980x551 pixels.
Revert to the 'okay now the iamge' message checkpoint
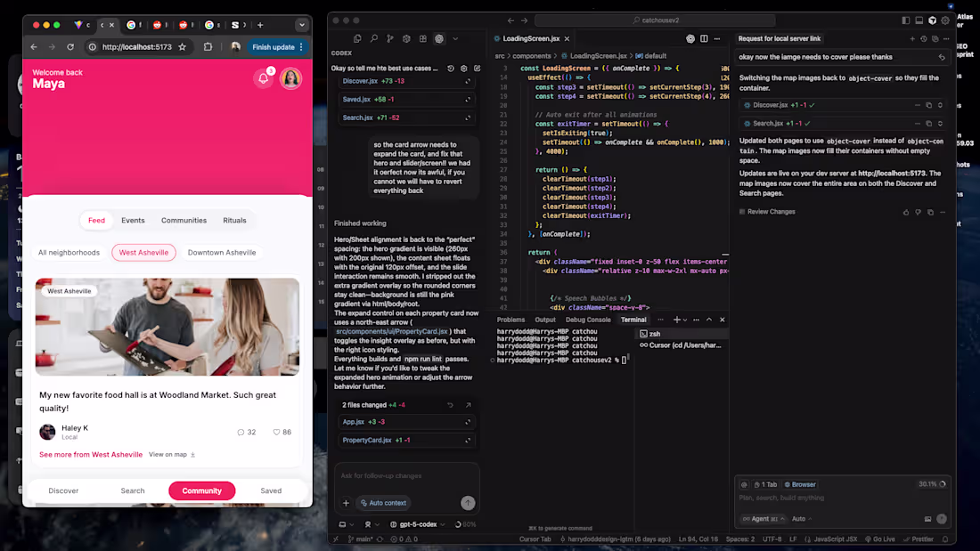[942, 57]
